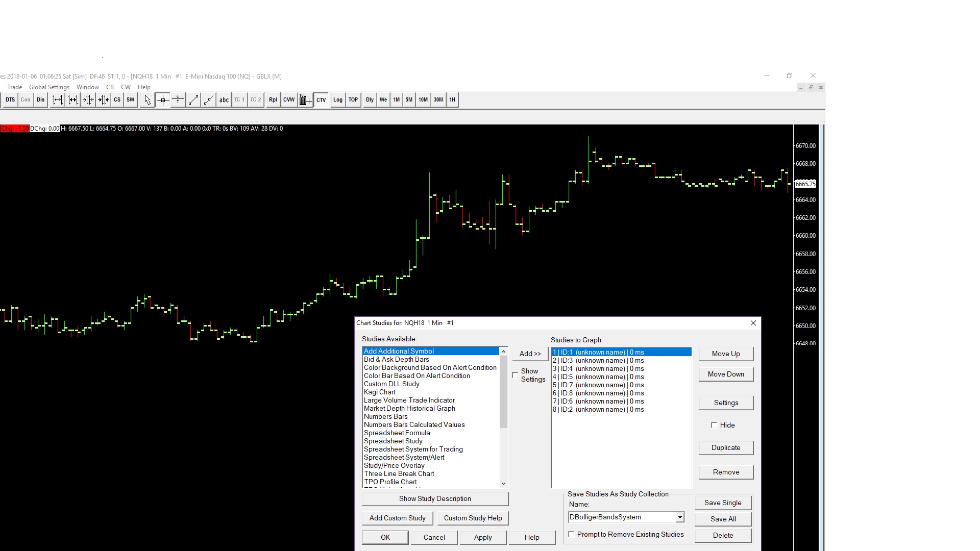This screenshot has width=980, height=551.
Task: Open the Trade menu
Action: tap(15, 87)
